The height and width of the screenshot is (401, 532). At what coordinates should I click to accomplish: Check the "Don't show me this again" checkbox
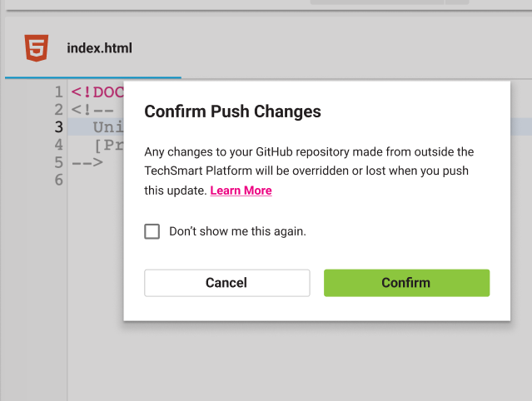pos(152,231)
